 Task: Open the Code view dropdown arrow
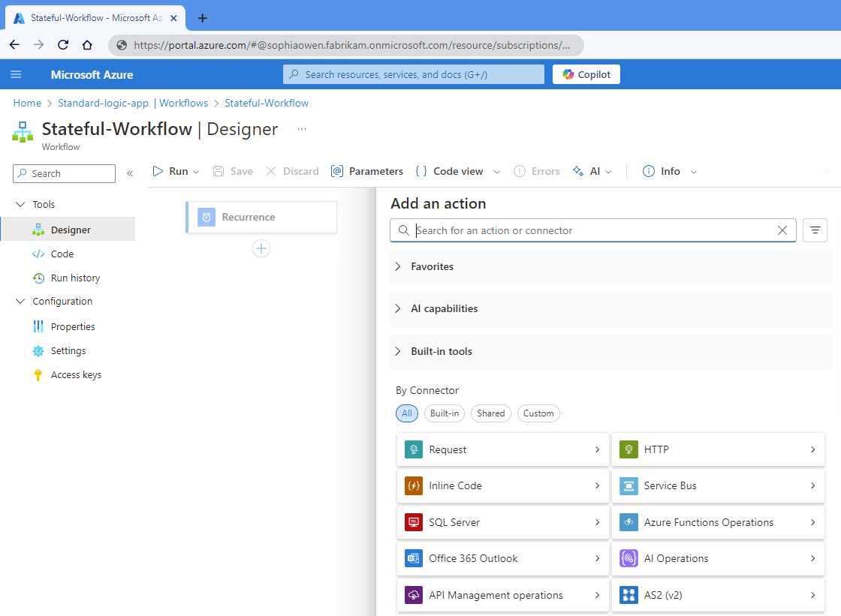tap(497, 172)
